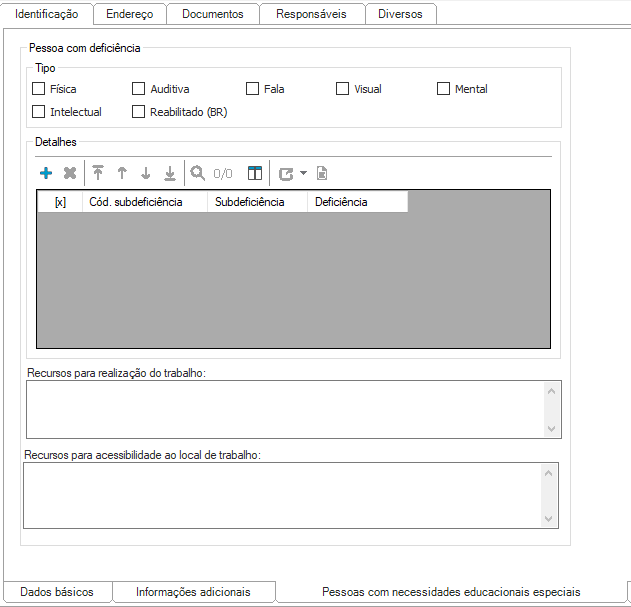Click the delete record X icon
The width and height of the screenshot is (631, 607).
[70, 173]
